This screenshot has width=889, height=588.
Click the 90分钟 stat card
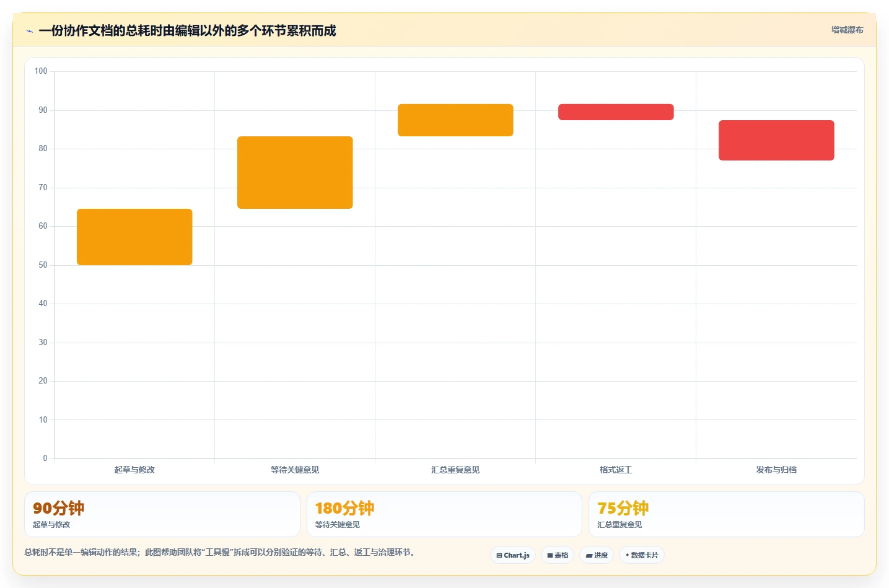point(162,514)
